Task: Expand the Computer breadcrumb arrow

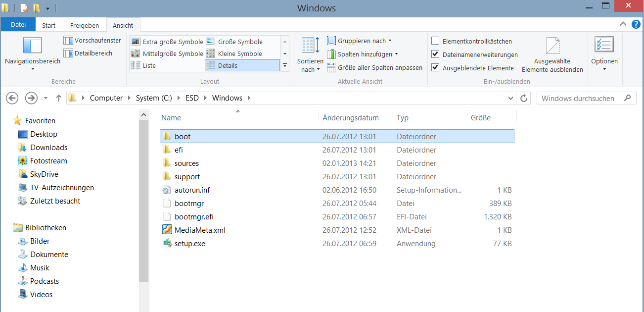Action: 129,98
